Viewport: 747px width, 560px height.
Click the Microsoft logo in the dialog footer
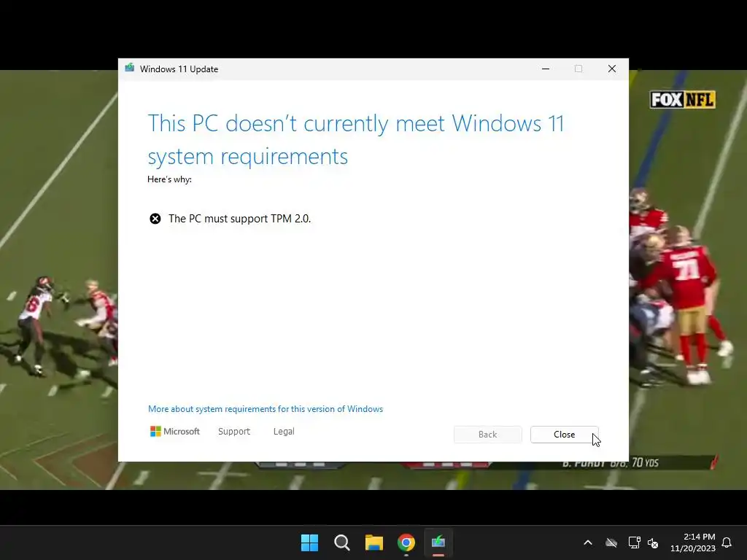click(x=175, y=432)
